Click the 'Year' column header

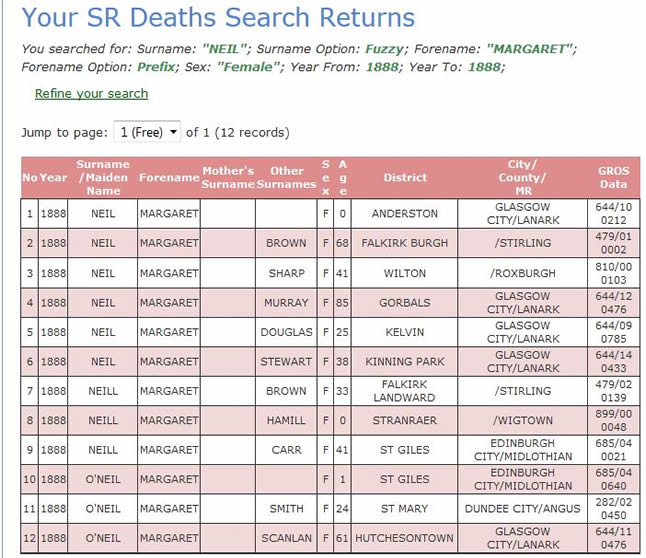pyautogui.click(x=53, y=178)
